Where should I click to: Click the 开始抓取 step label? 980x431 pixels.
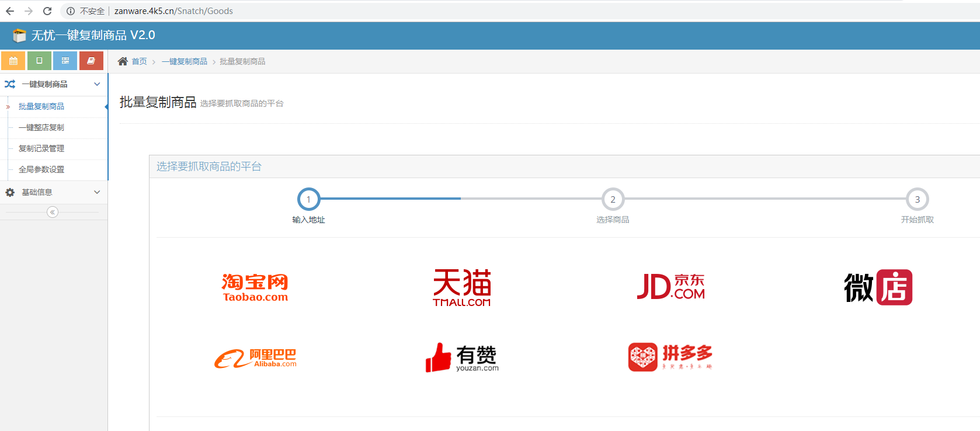click(917, 220)
